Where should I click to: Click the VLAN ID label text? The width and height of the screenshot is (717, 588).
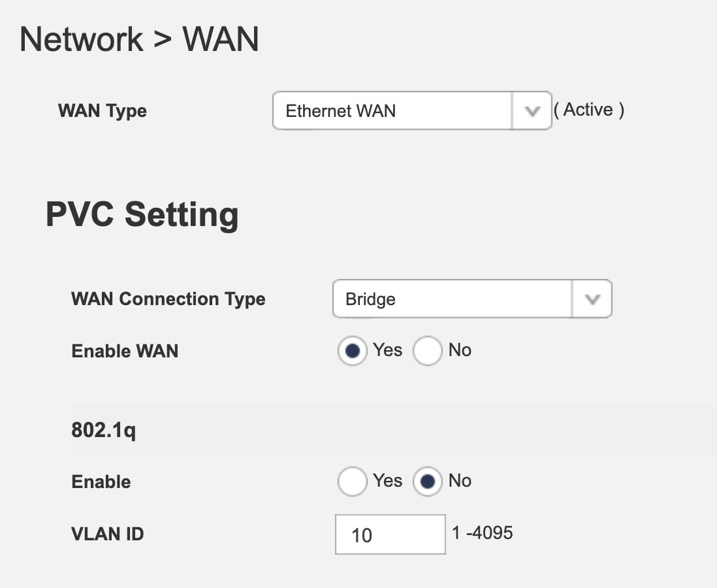(107, 534)
